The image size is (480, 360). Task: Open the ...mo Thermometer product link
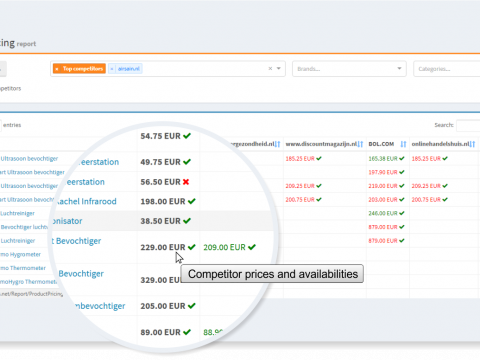tap(23, 268)
